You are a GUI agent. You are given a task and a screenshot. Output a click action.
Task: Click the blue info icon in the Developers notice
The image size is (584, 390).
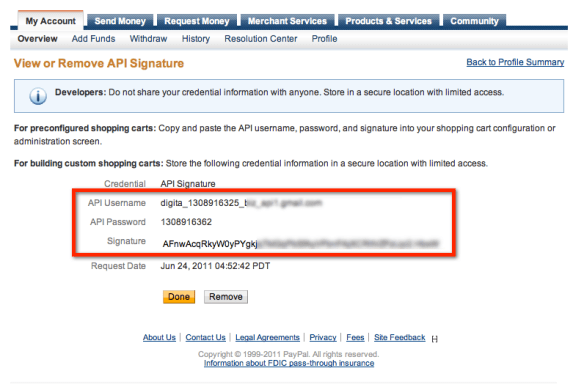38,96
